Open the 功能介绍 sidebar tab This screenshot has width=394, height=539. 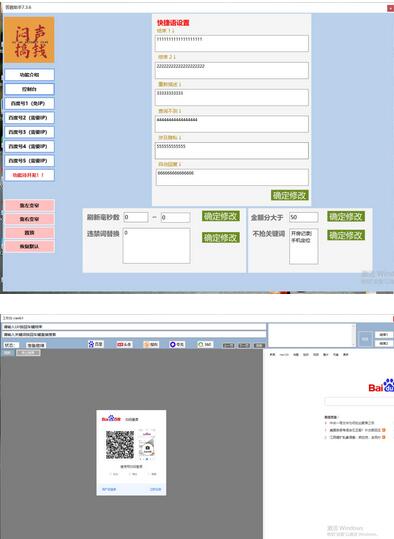click(x=29, y=75)
